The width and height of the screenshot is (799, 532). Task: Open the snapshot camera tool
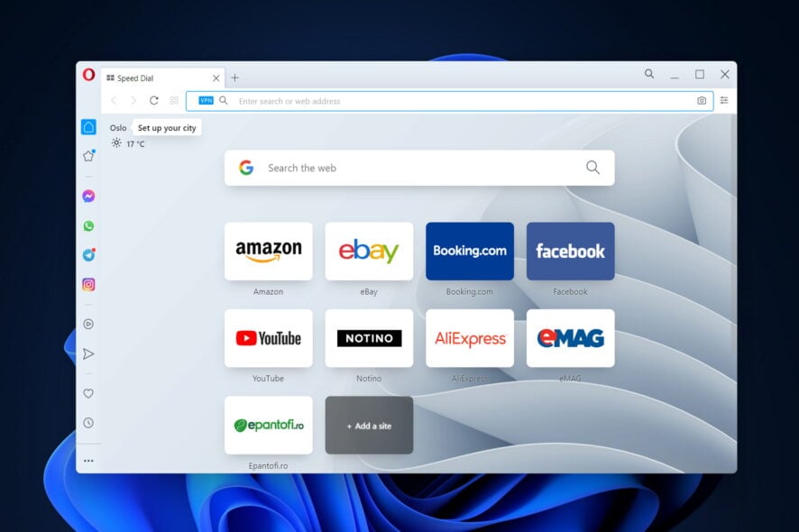702,101
